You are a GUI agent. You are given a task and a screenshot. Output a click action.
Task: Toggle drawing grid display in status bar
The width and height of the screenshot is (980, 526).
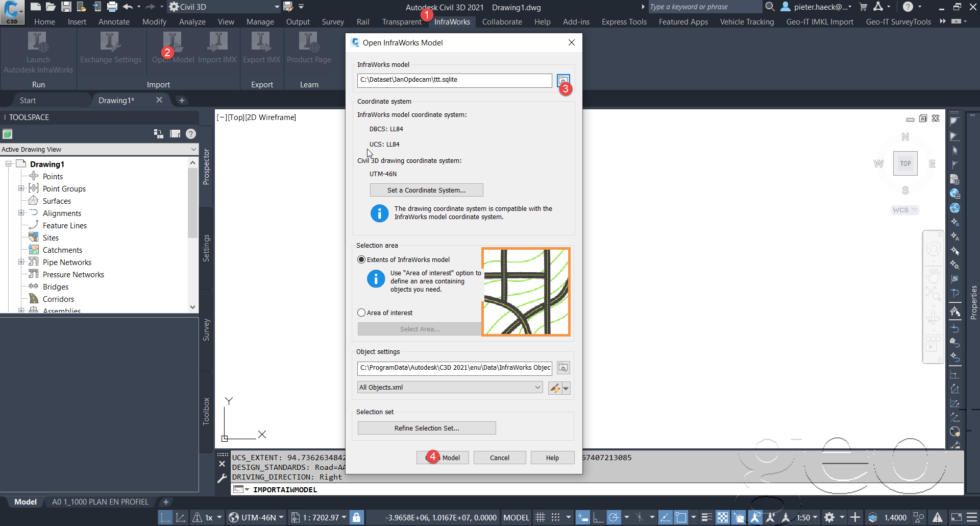click(540, 517)
